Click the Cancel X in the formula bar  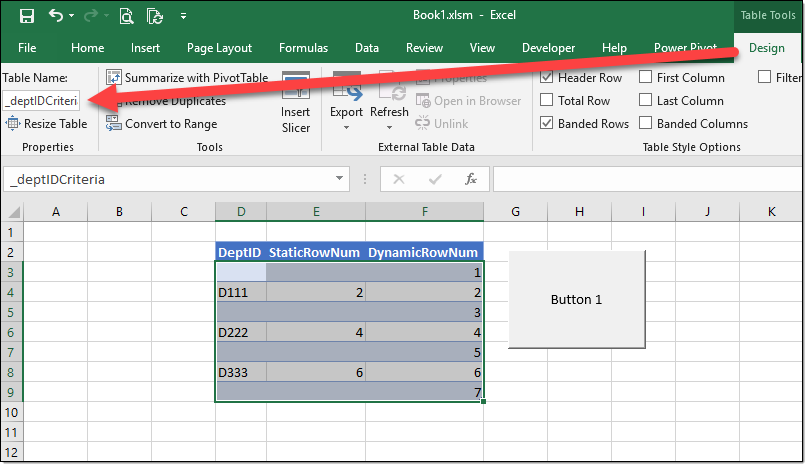click(398, 179)
